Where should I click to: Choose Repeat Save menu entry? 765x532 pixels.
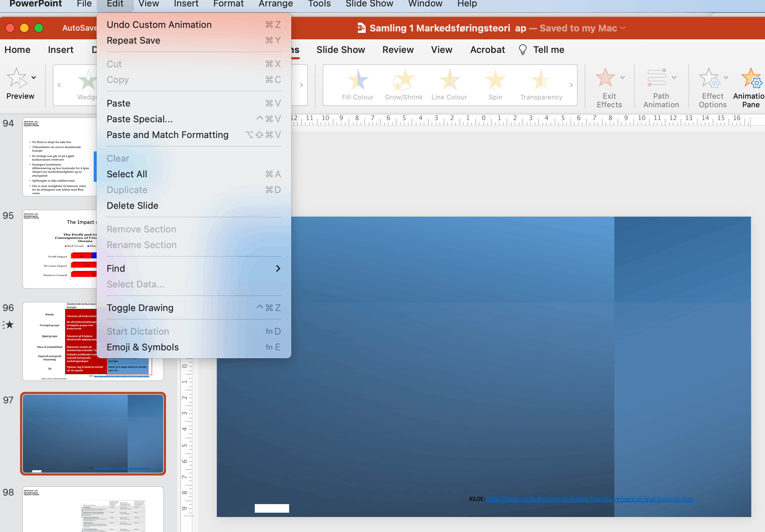pos(194,40)
